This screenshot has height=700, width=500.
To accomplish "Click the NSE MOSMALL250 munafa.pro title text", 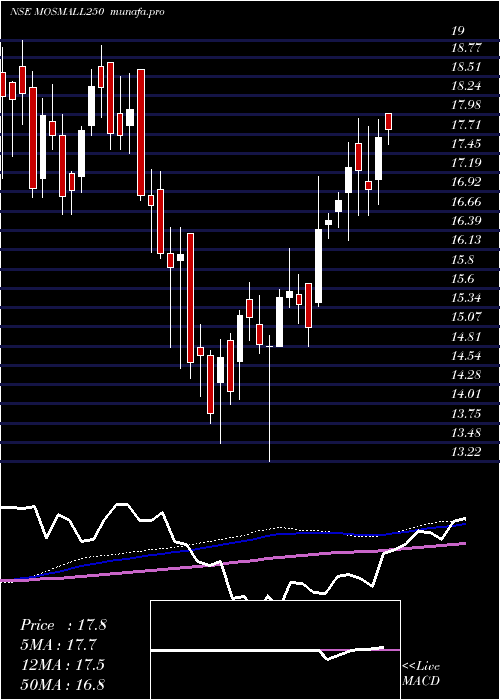I will click(87, 12).
